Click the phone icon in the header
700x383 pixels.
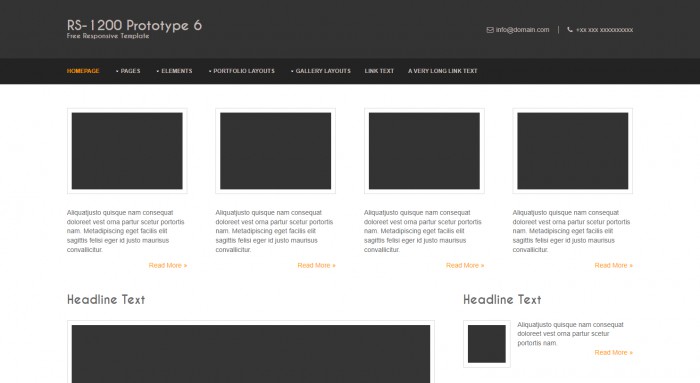coord(570,29)
